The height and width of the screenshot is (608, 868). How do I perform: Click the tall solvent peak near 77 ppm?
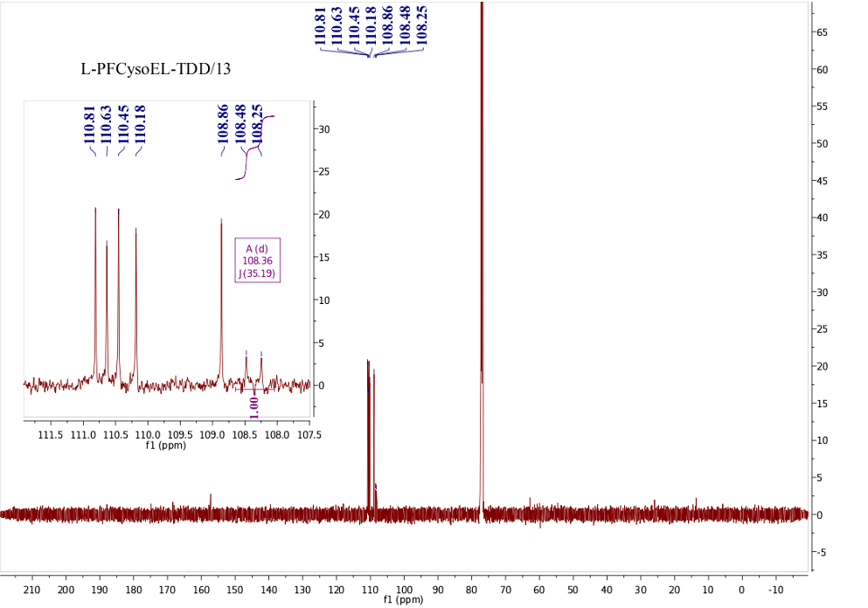click(481, 262)
